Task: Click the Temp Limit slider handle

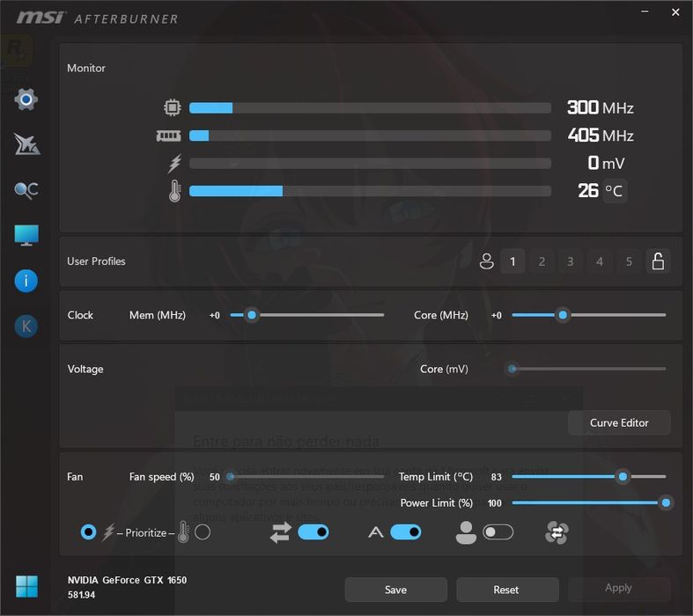Action: tap(623, 476)
